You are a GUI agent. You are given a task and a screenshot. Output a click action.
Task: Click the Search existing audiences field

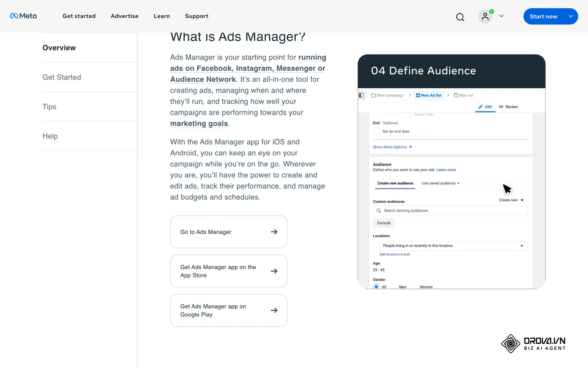coord(450,211)
